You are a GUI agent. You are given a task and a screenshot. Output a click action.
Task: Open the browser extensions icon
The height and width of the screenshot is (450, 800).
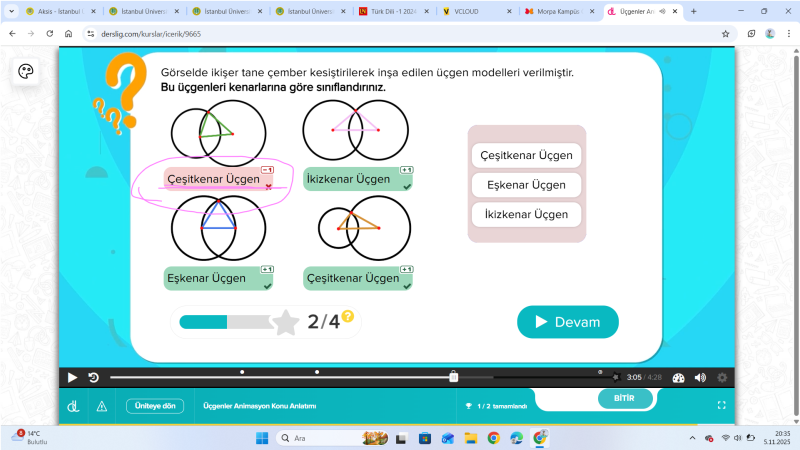[751, 34]
